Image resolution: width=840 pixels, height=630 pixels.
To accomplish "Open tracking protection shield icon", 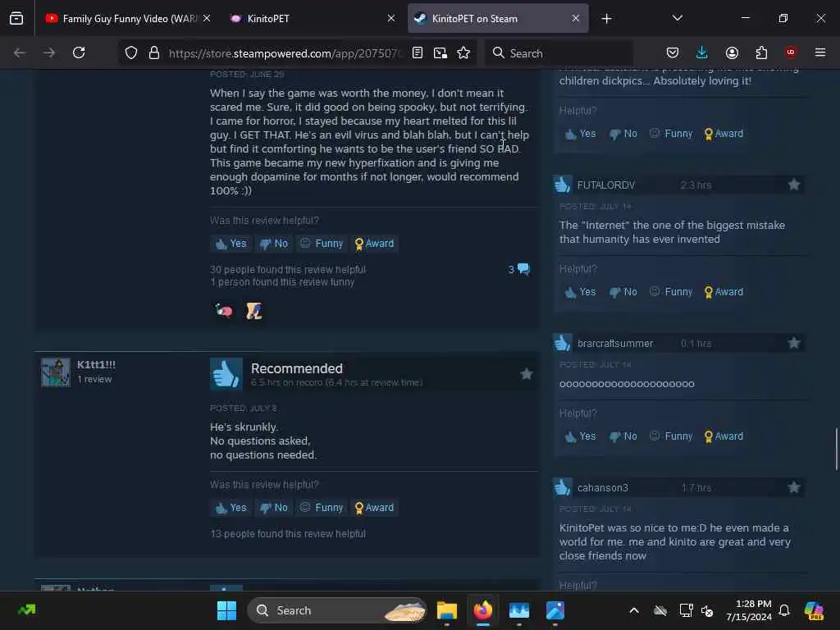I will point(131,53).
